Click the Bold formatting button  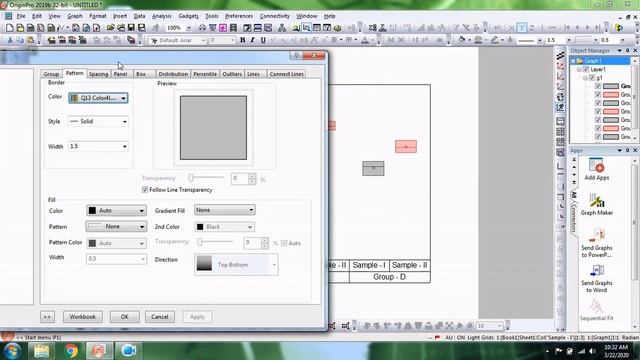coord(242,40)
